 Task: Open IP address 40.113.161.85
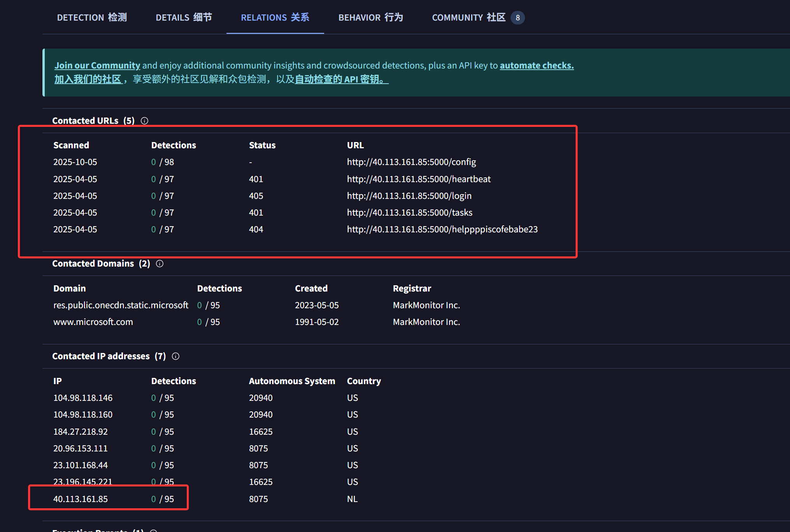(x=81, y=499)
